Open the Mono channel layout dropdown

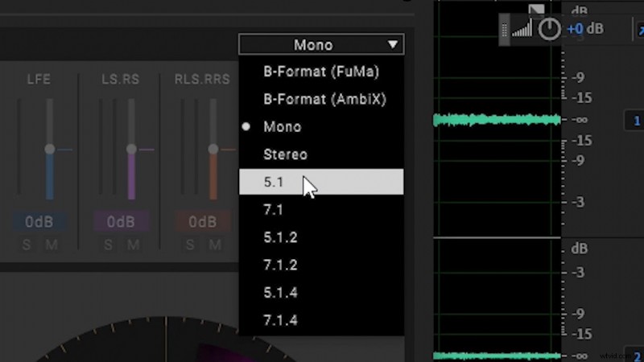click(x=321, y=44)
